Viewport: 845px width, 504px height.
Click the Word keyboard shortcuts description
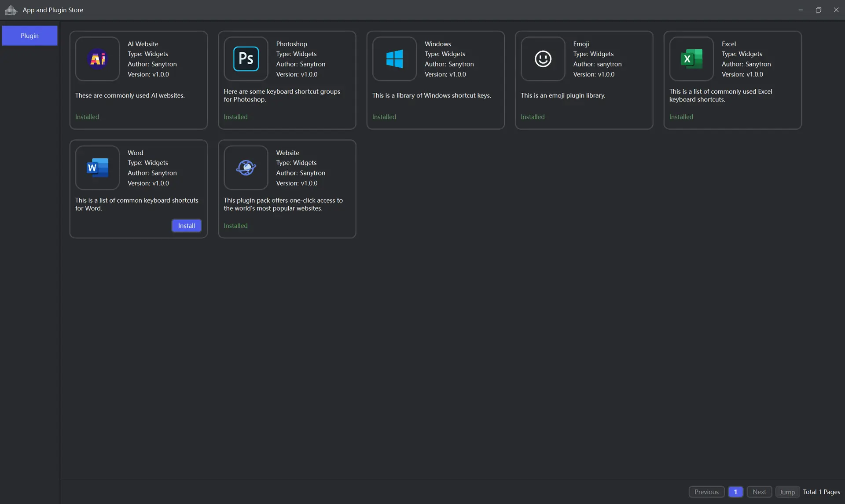pos(137,204)
